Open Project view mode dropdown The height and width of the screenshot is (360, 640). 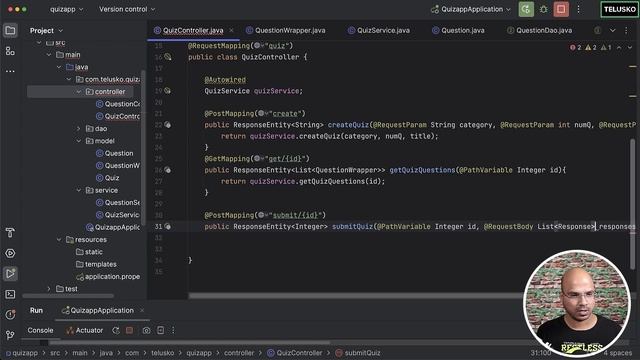(x=47, y=31)
